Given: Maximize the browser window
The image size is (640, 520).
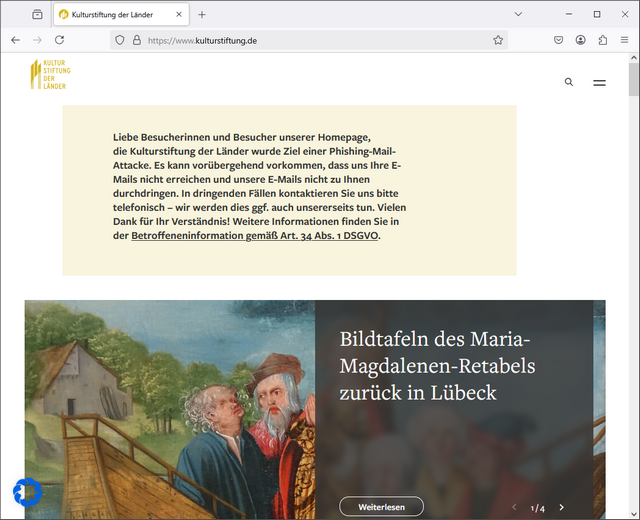Looking at the screenshot, I should pos(597,14).
